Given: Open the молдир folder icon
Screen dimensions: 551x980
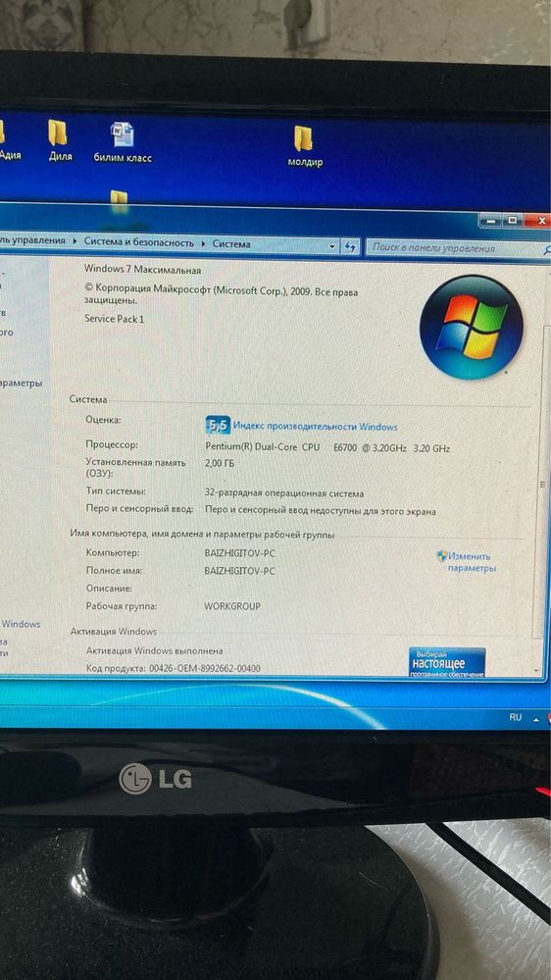Looking at the screenshot, I should click(x=304, y=146).
